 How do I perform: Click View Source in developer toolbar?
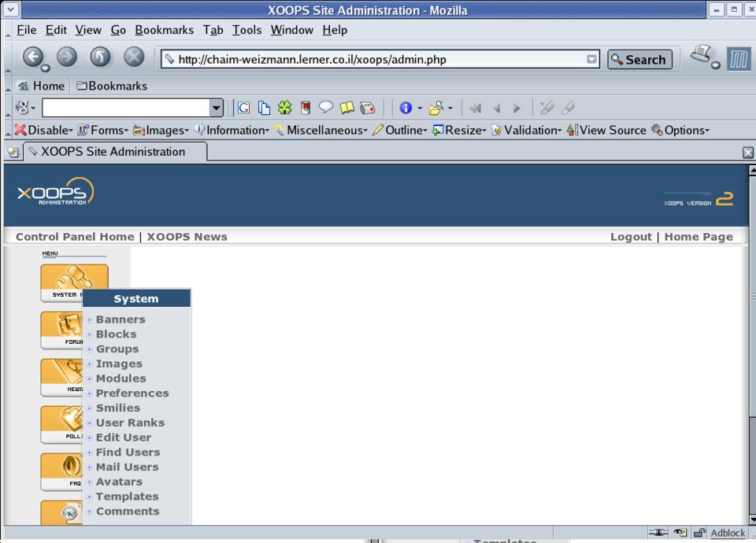[606, 130]
